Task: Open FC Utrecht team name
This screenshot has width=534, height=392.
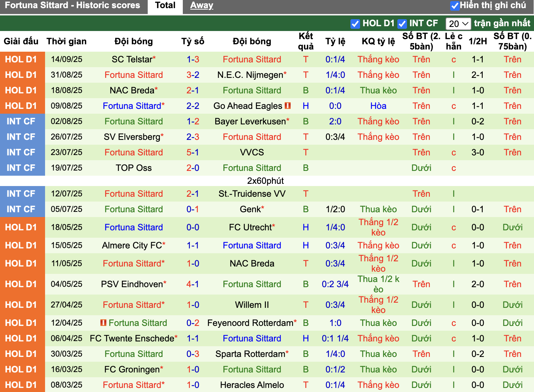Action: (x=250, y=227)
